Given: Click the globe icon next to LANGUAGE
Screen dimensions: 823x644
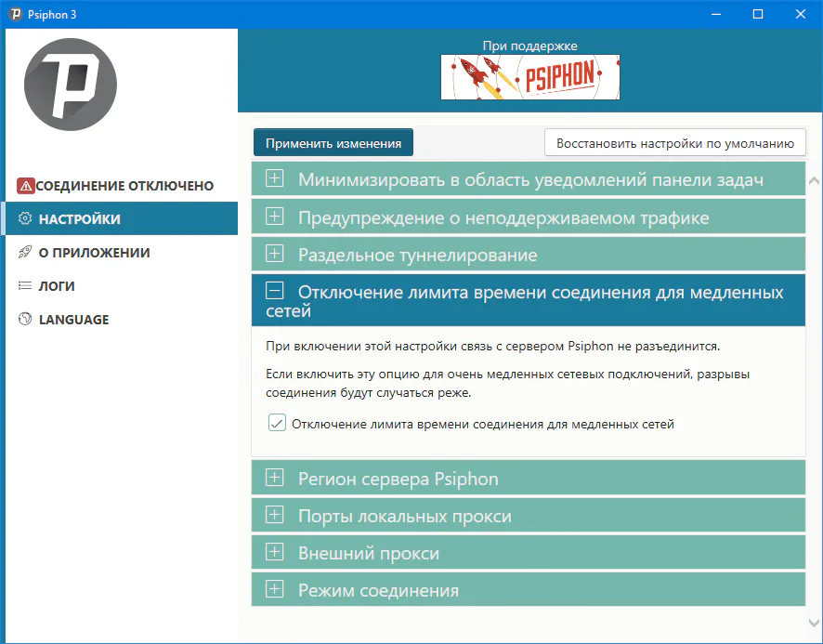Looking at the screenshot, I should [x=25, y=319].
